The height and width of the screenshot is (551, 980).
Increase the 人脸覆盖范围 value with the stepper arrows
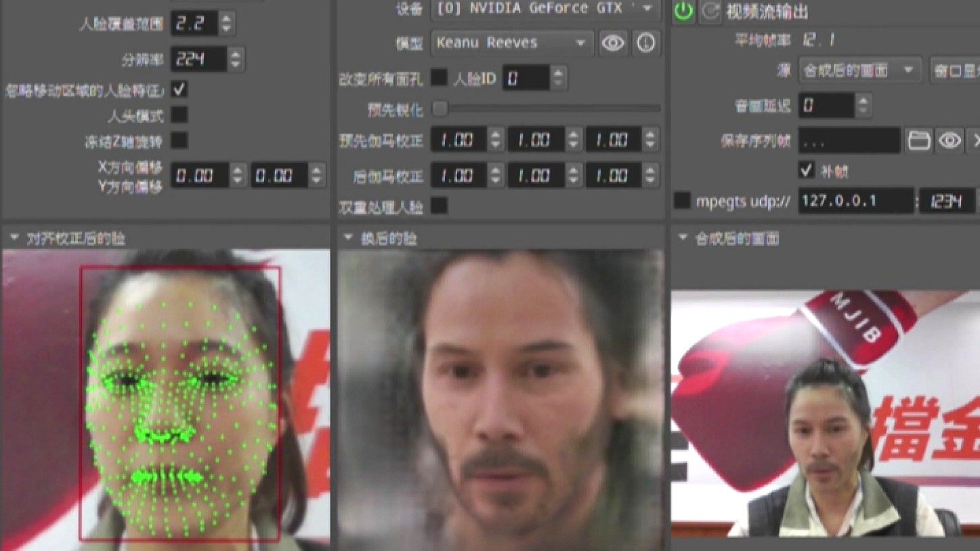[x=227, y=18]
